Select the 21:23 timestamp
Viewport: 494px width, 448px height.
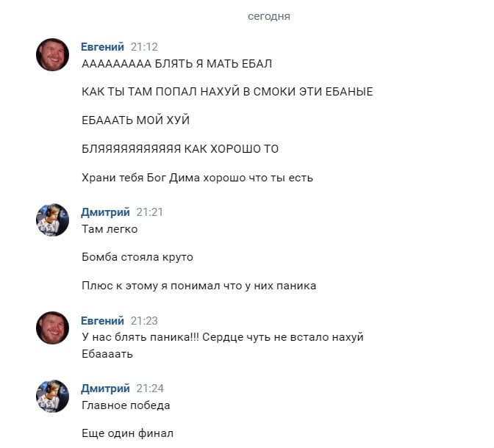(x=144, y=321)
